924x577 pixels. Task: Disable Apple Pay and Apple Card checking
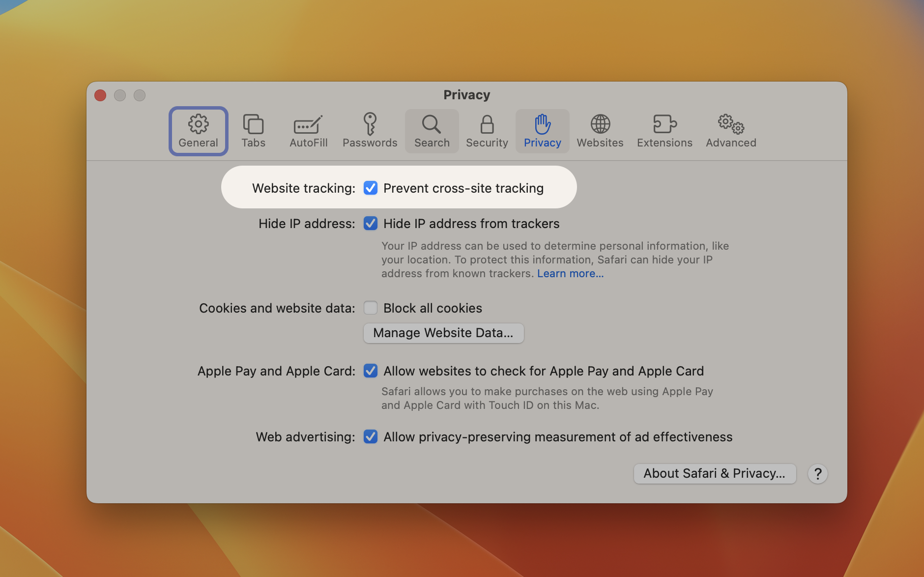pos(371,371)
